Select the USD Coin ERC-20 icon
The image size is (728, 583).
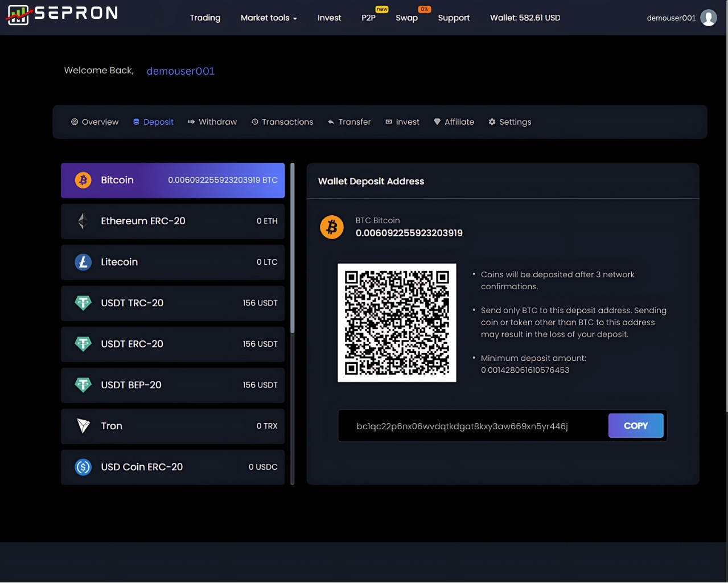pyautogui.click(x=83, y=467)
